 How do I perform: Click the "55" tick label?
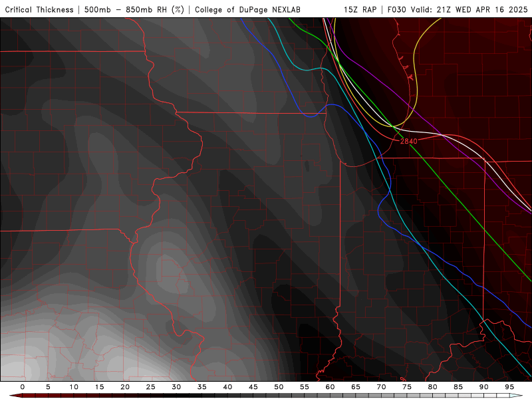pyautogui.click(x=304, y=387)
